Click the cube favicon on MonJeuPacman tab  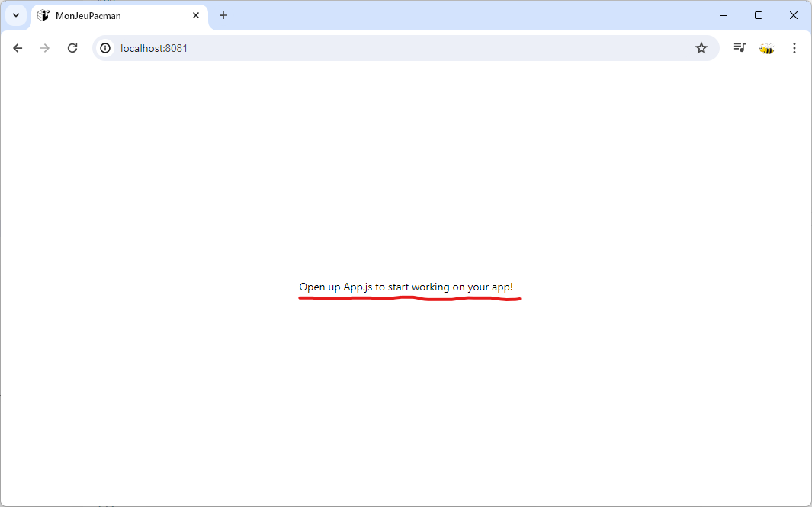pos(43,15)
